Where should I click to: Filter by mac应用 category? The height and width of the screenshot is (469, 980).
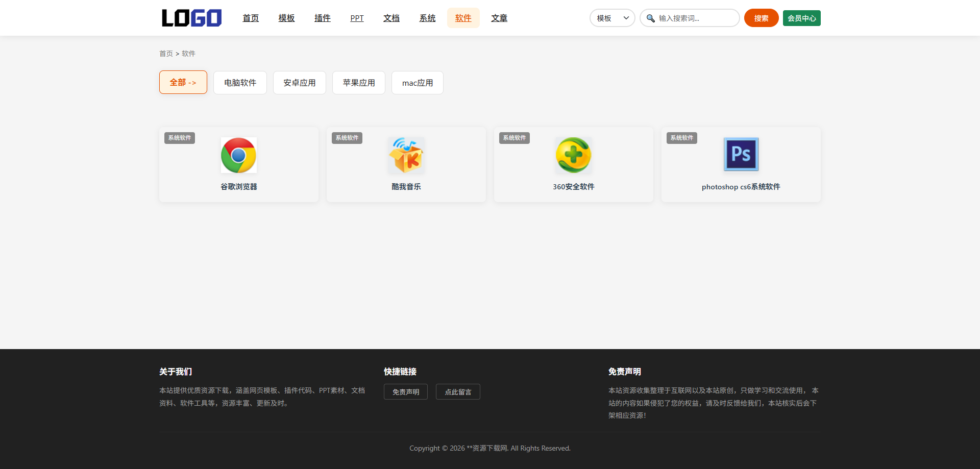click(418, 83)
